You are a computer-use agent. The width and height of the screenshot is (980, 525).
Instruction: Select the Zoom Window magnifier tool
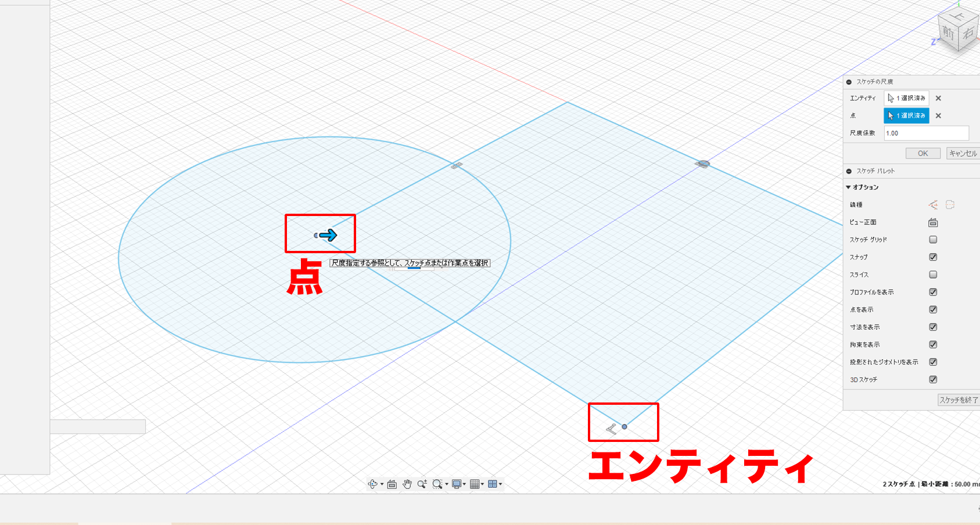pyautogui.click(x=437, y=484)
